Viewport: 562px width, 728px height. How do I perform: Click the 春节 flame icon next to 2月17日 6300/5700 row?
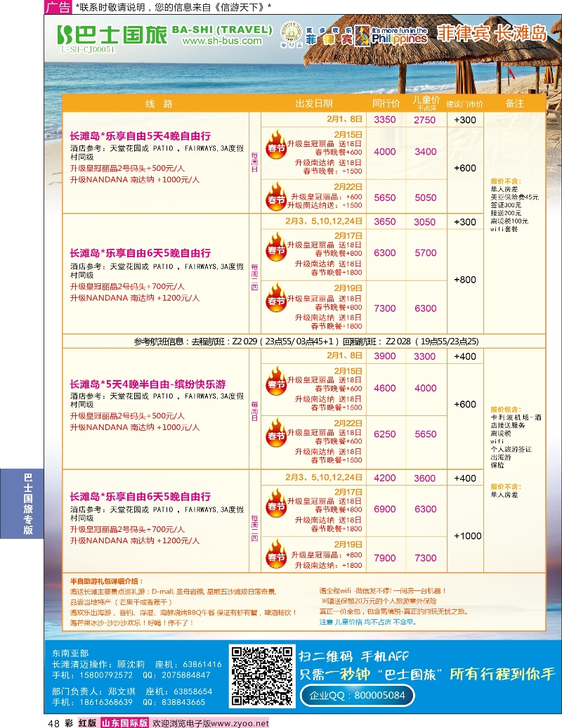(276, 247)
